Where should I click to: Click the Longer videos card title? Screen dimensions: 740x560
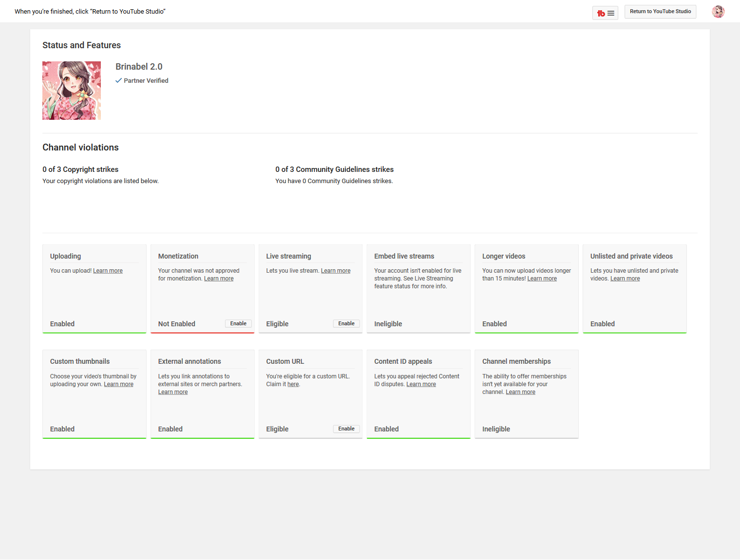tap(504, 256)
